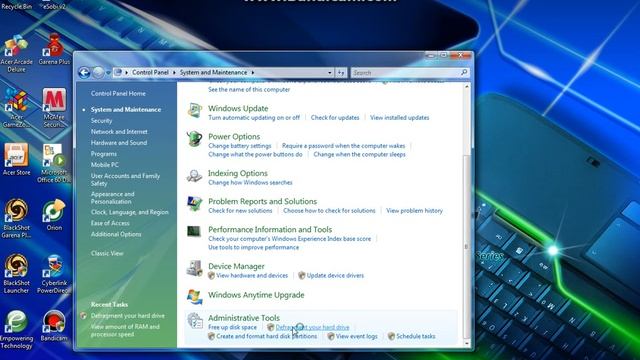Open Garena Plus desktop shortcut
Image resolution: width=640 pixels, height=360 pixels.
[54, 50]
